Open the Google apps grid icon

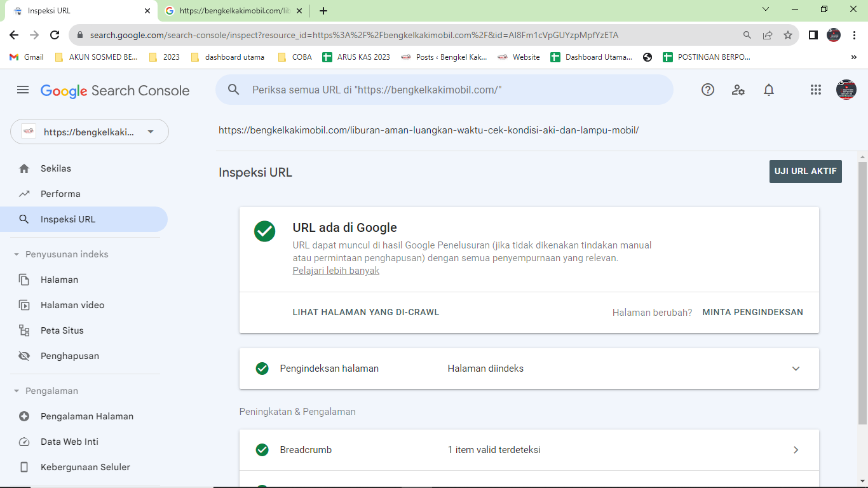click(x=816, y=90)
